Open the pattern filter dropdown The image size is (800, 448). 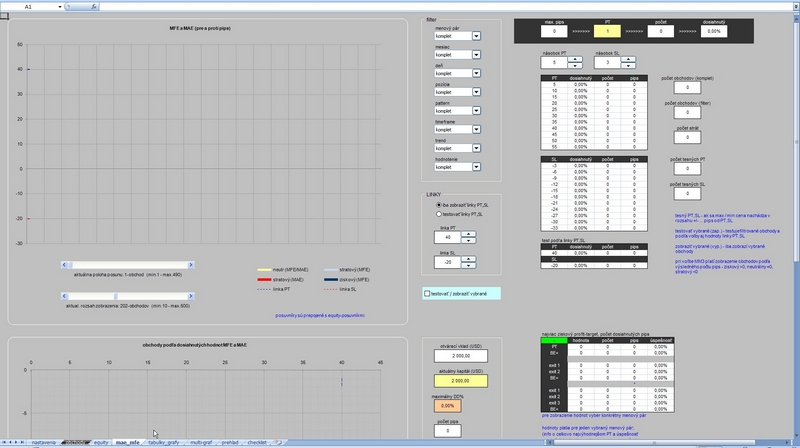pyautogui.click(x=476, y=111)
